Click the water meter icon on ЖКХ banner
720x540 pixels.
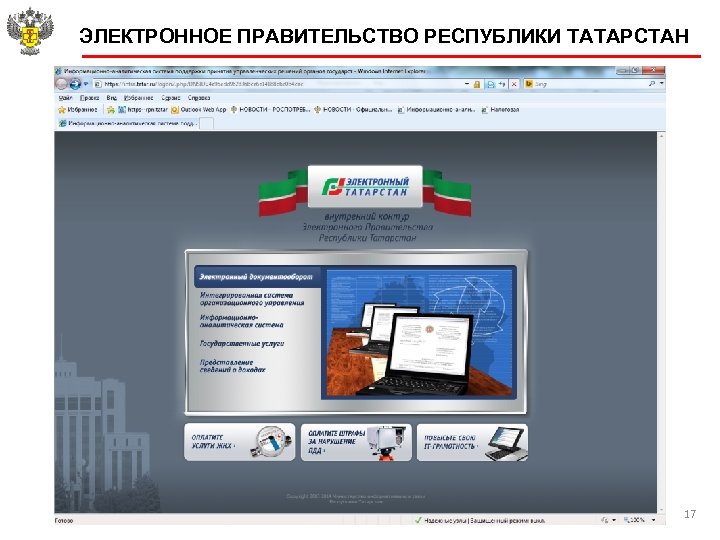(273, 442)
